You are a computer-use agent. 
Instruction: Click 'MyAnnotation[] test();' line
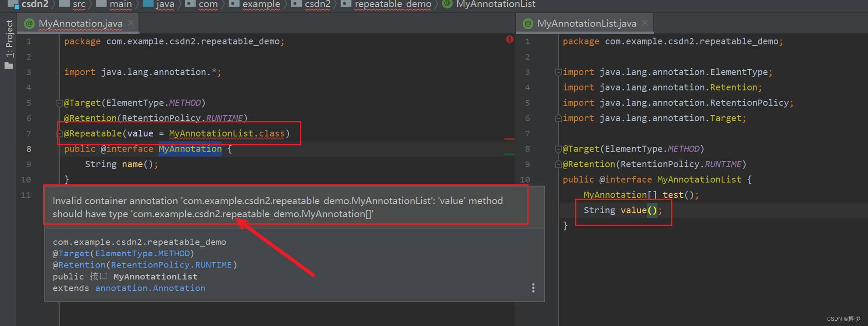pos(641,195)
